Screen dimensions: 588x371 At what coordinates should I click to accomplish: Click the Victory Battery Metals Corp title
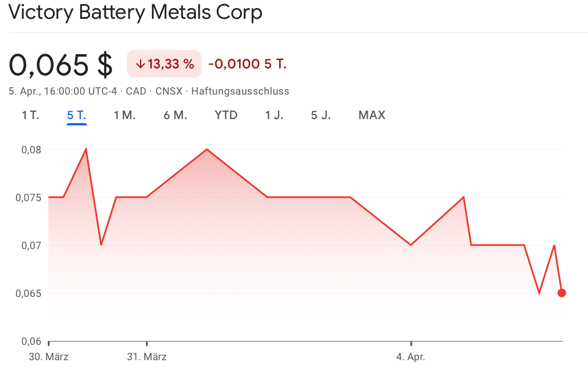coord(135,13)
